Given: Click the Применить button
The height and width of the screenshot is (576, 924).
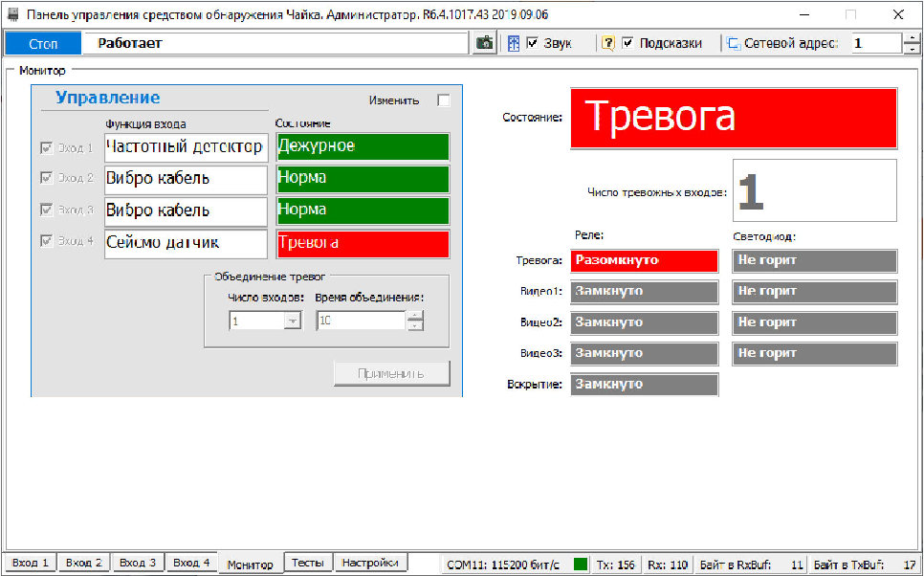Looking at the screenshot, I should pos(392,374).
